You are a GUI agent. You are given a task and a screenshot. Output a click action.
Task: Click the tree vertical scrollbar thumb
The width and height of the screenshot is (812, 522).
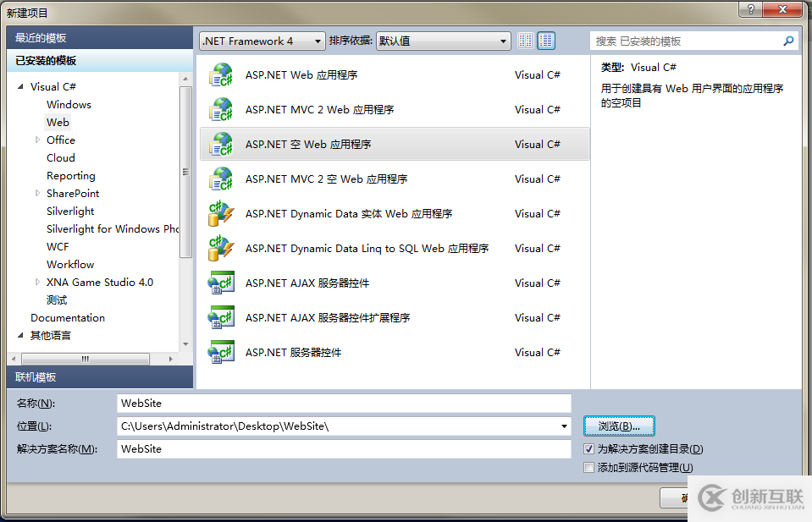point(185,172)
